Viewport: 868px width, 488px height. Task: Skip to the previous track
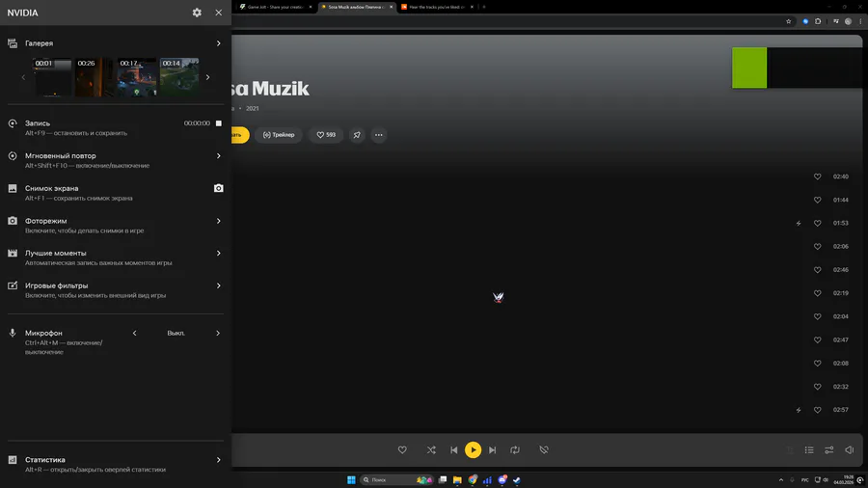(454, 449)
